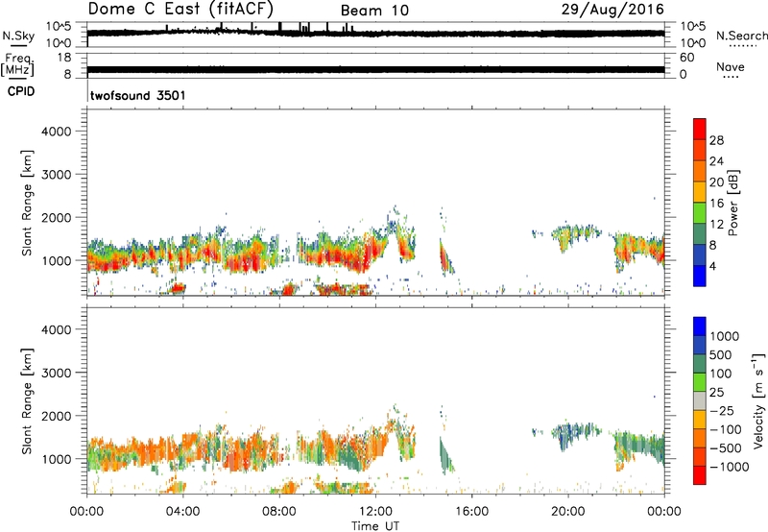Click the power echo streak near 15:00 UT

click(x=446, y=257)
